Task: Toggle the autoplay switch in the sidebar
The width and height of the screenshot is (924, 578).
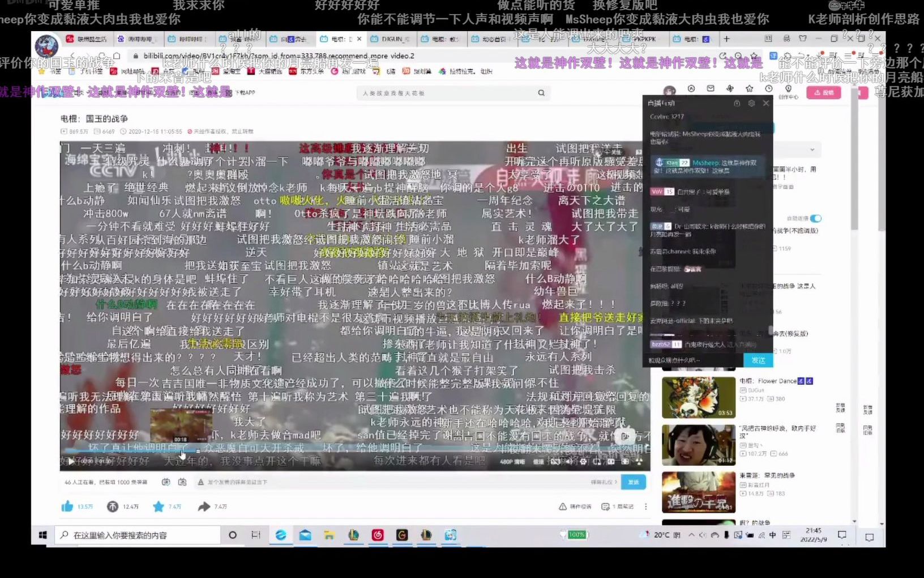Action: [815, 218]
